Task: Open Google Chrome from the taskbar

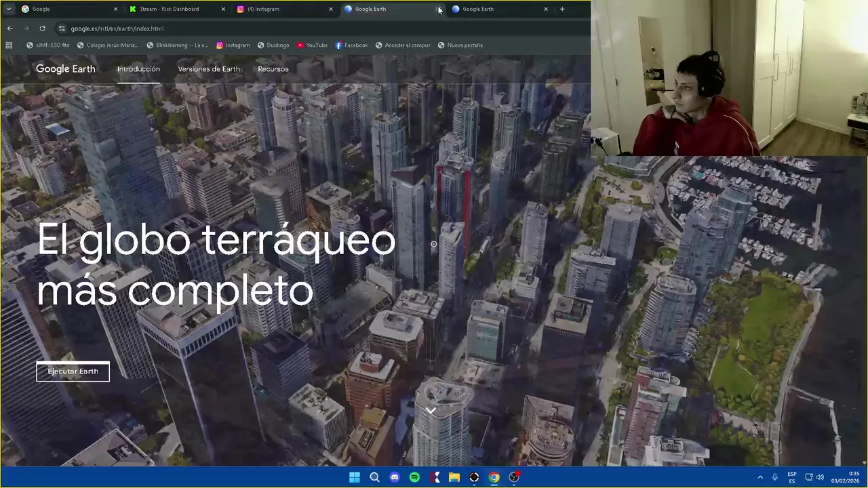Action: click(494, 477)
